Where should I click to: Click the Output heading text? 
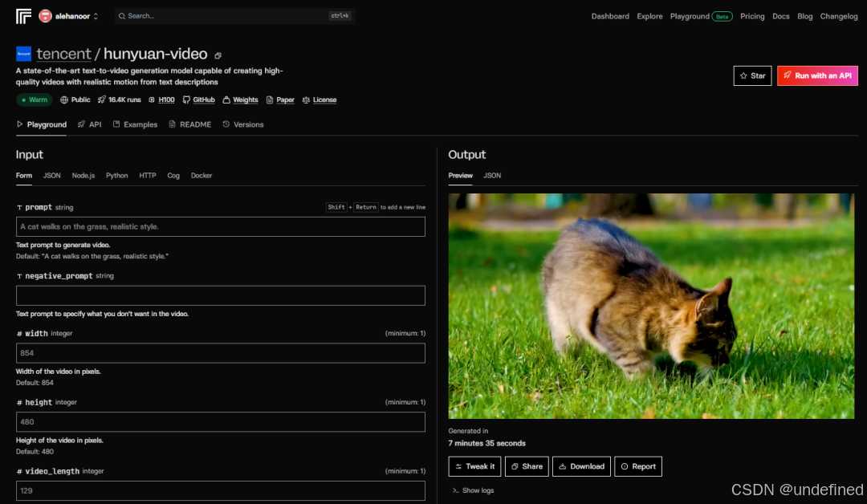(466, 155)
